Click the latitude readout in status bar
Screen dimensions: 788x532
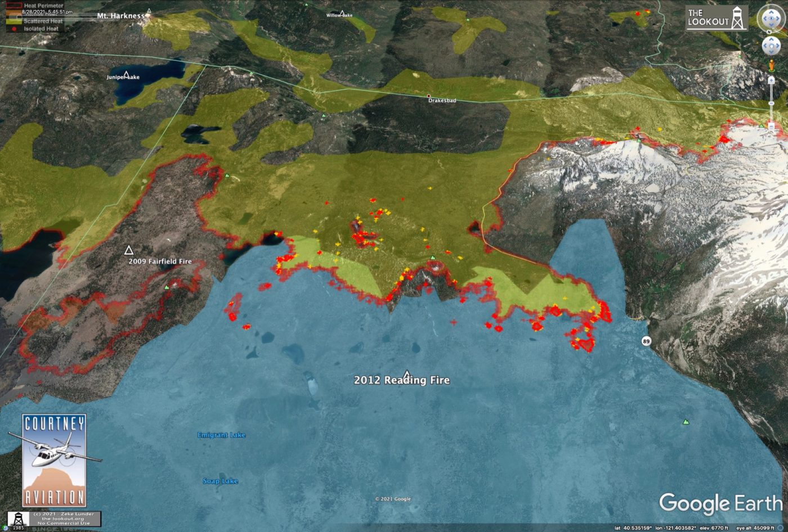point(634,528)
